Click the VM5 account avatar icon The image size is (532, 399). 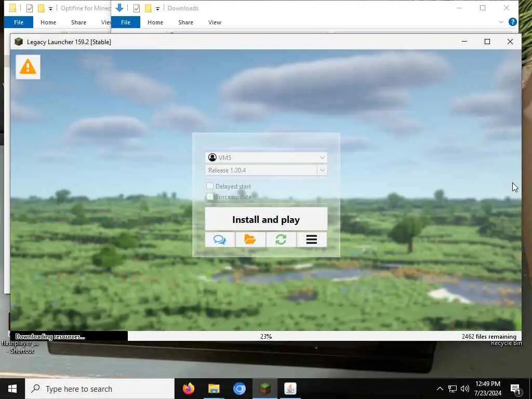(x=212, y=157)
